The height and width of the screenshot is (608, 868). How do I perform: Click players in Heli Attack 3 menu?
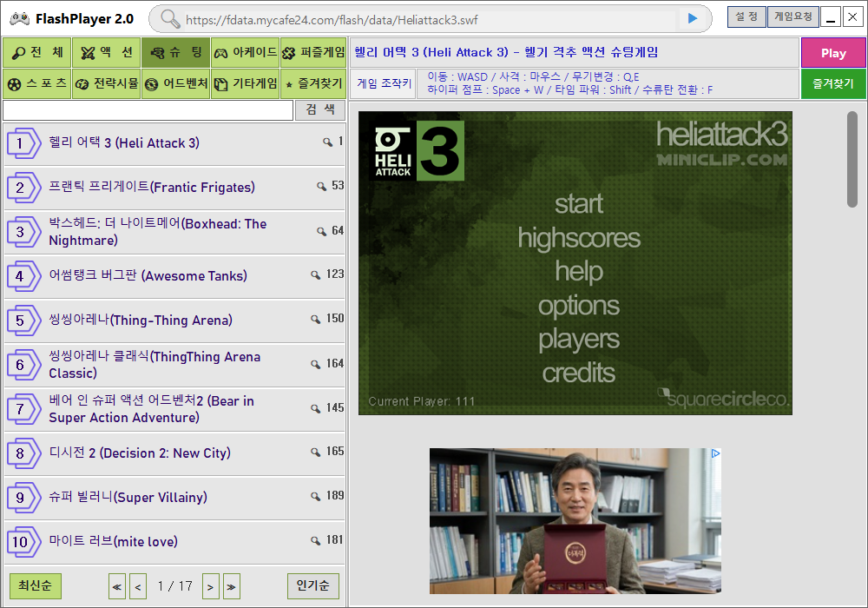pyautogui.click(x=578, y=340)
